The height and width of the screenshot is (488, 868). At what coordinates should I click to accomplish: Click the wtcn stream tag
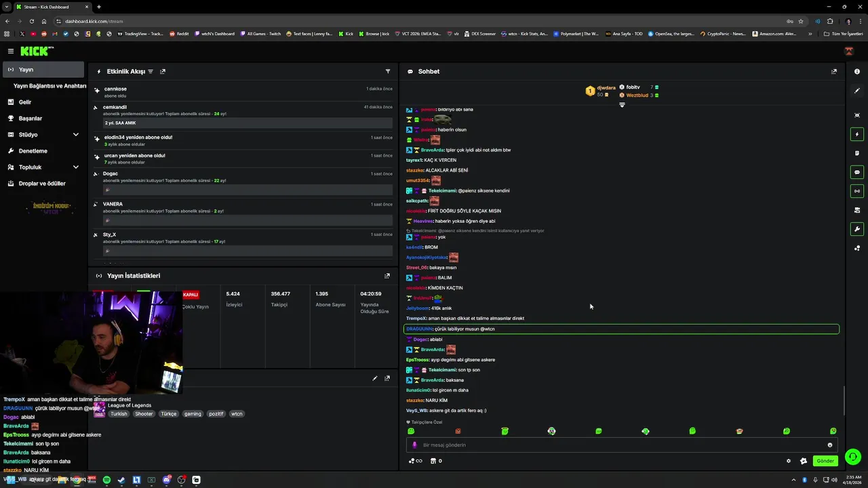pyautogui.click(x=236, y=413)
